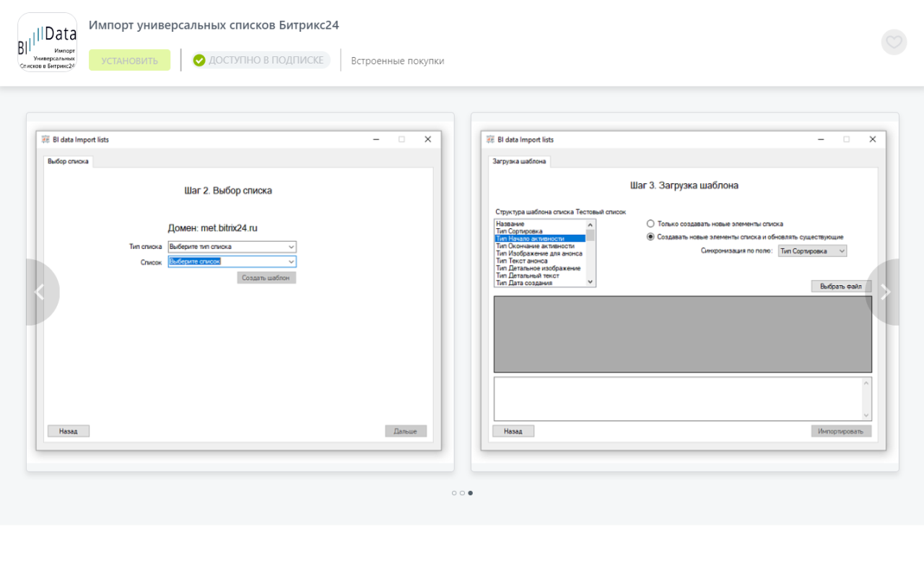Select Только создавать новые элементы списка option
Viewport: 924px width, 566px height.
coord(715,224)
